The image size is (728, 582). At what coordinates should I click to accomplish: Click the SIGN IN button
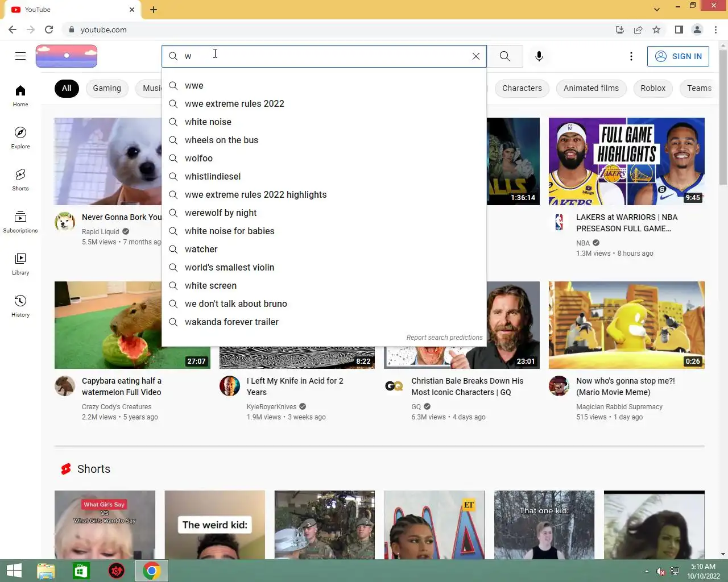pyautogui.click(x=678, y=56)
